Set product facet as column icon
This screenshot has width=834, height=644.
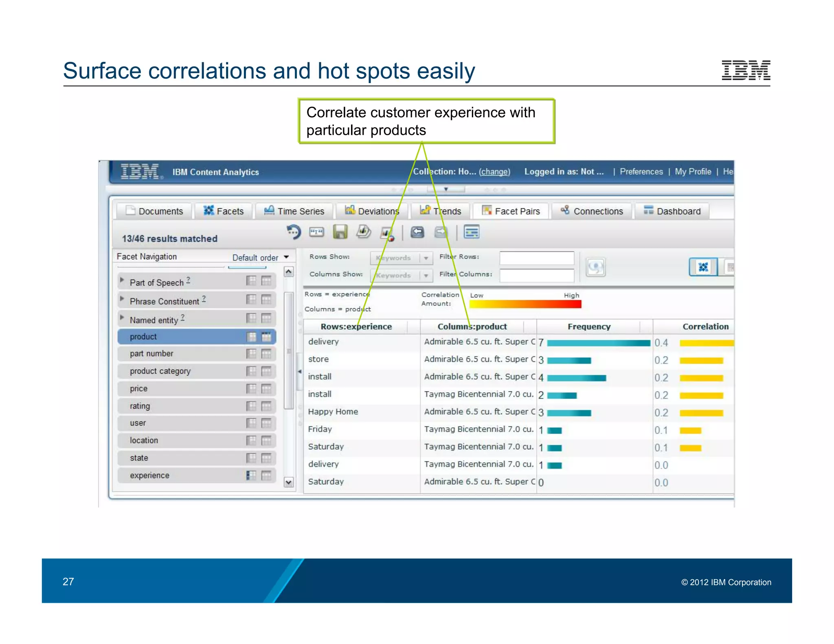[266, 337]
